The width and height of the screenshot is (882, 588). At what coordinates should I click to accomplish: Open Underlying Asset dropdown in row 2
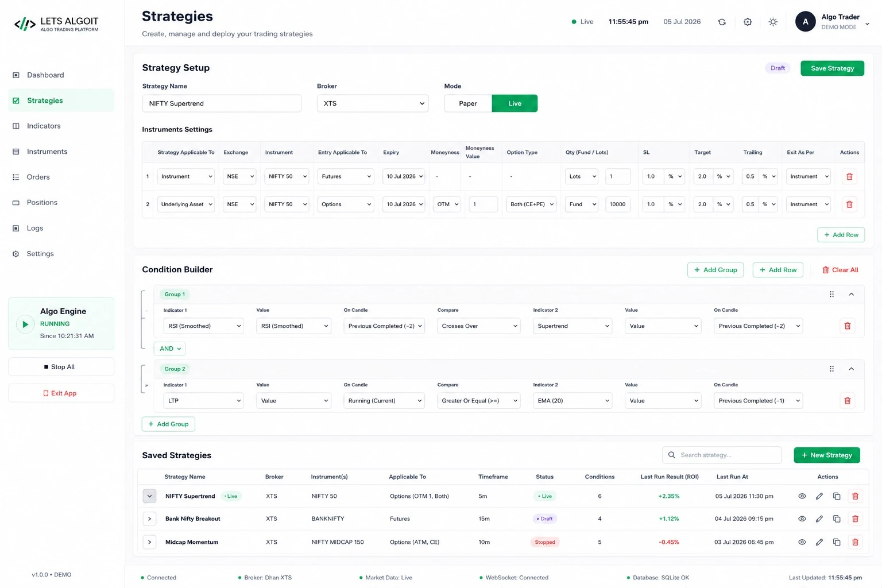[x=186, y=204]
